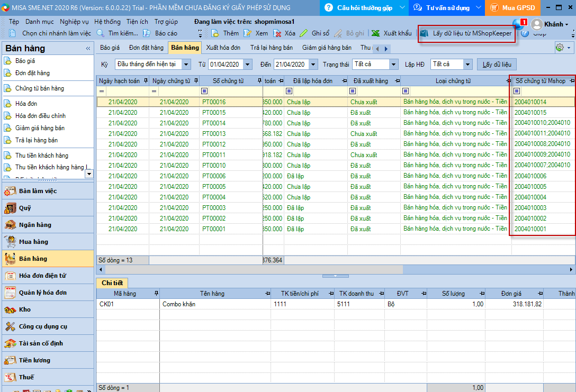Image resolution: width=576 pixels, height=392 pixels.
Task: Open the Tiền lương payroll module
Action: click(34, 360)
